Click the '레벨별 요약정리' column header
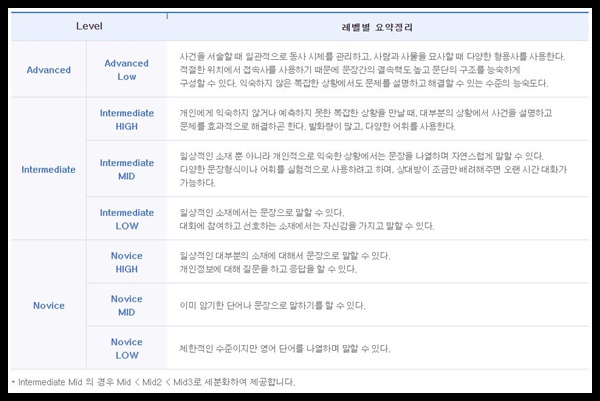 coord(377,27)
